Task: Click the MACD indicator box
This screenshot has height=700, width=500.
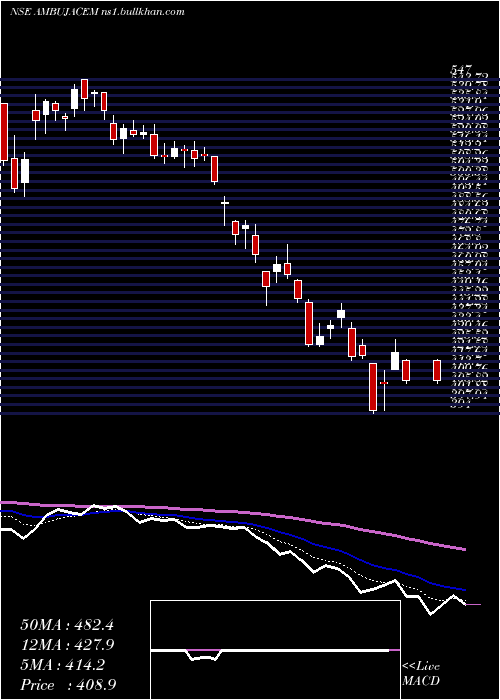Action: coord(275,650)
